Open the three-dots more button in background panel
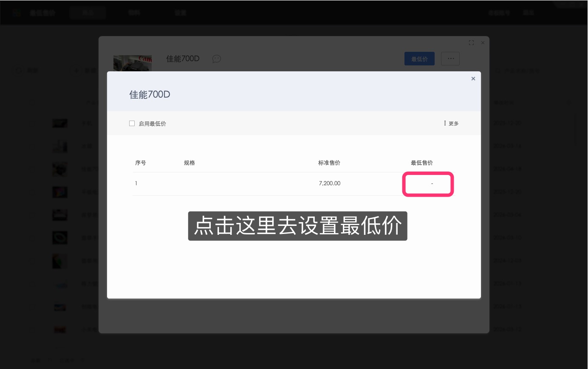The width and height of the screenshot is (588, 369). (450, 59)
